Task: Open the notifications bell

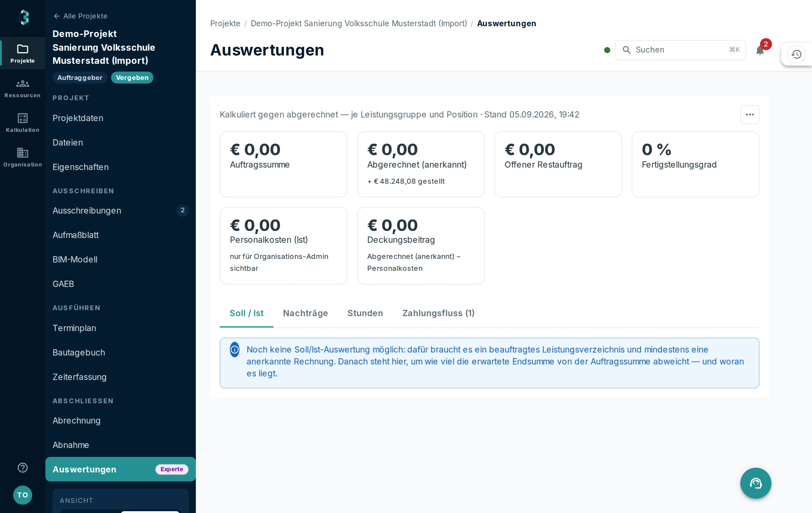Action: [760, 50]
